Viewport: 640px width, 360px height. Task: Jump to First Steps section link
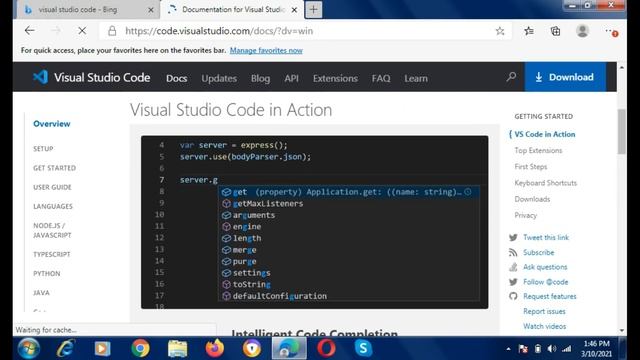[531, 167]
